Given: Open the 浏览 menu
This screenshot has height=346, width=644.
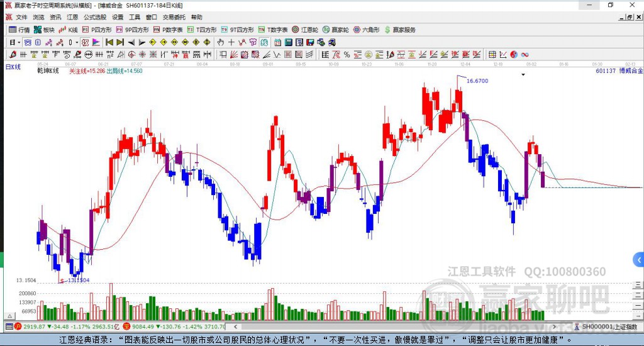Looking at the screenshot, I should point(38,17).
